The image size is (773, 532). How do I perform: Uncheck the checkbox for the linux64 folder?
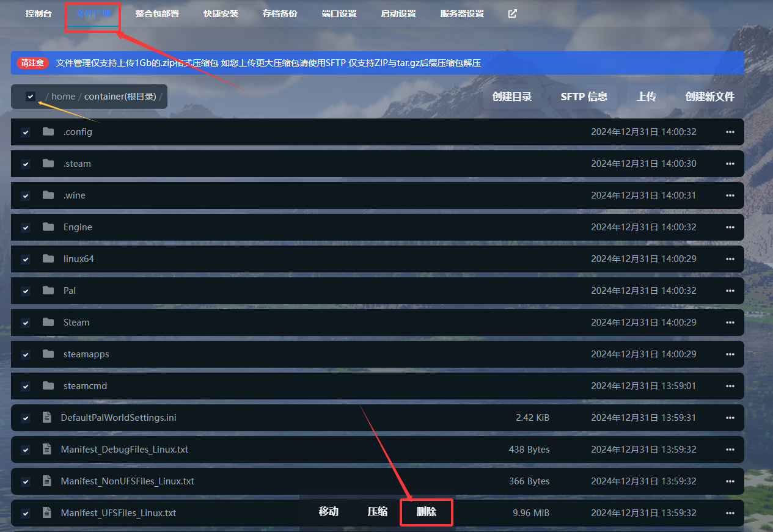tap(26, 260)
